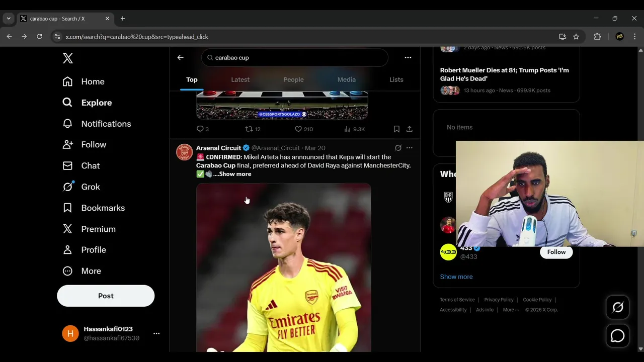Click the @Arsenal_Circuit handle

(275, 148)
